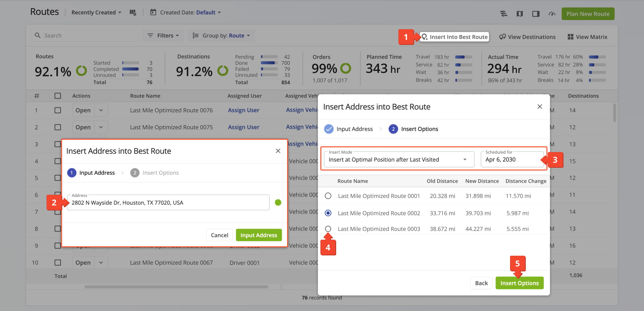Image resolution: width=644 pixels, height=311 pixels.
Task: Open Route 0076 with Open button
Action: (83, 110)
